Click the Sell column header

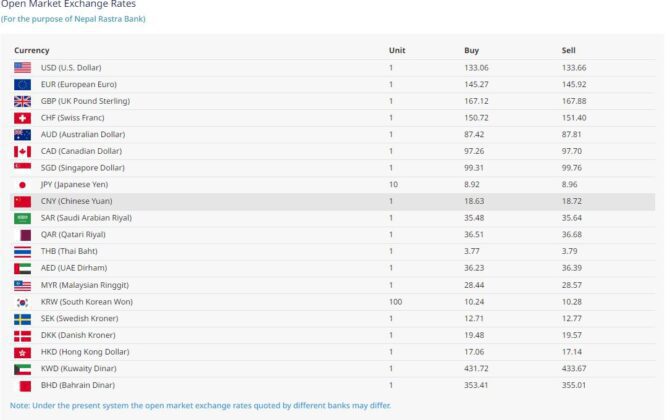point(569,50)
